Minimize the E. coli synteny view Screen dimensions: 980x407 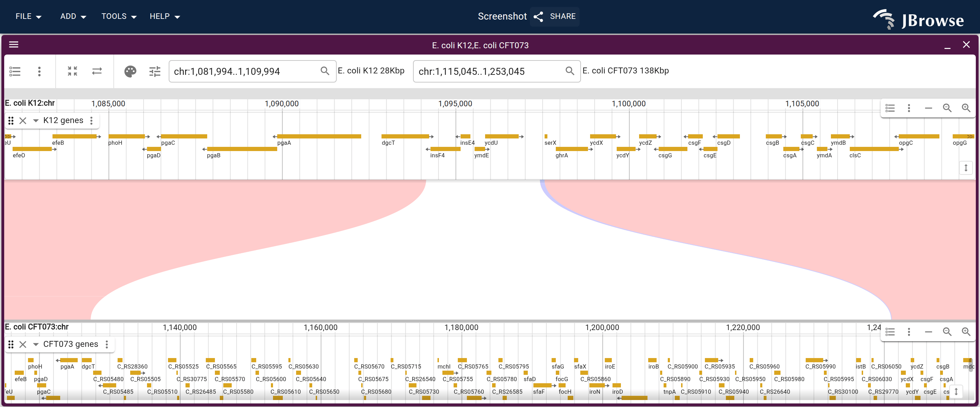pos(947,45)
